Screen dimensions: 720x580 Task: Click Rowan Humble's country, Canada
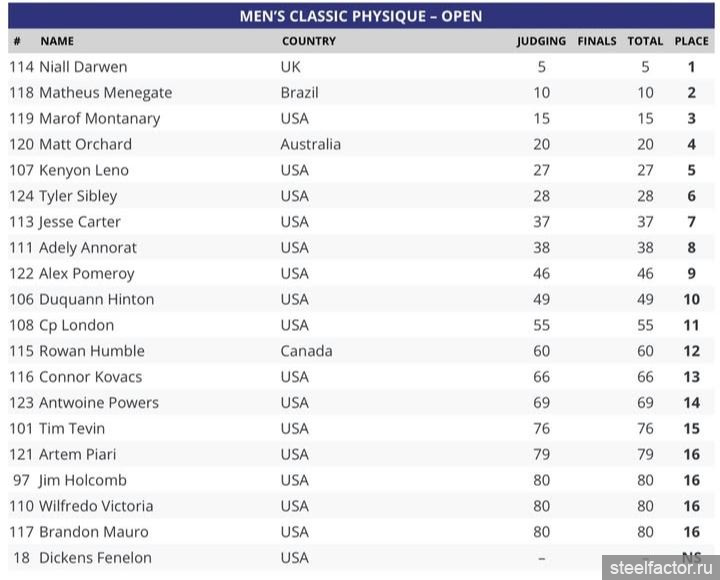pos(306,351)
